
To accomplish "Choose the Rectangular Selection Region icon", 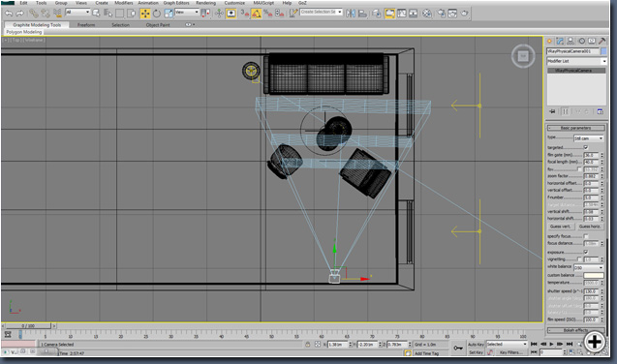I will click(x=120, y=14).
